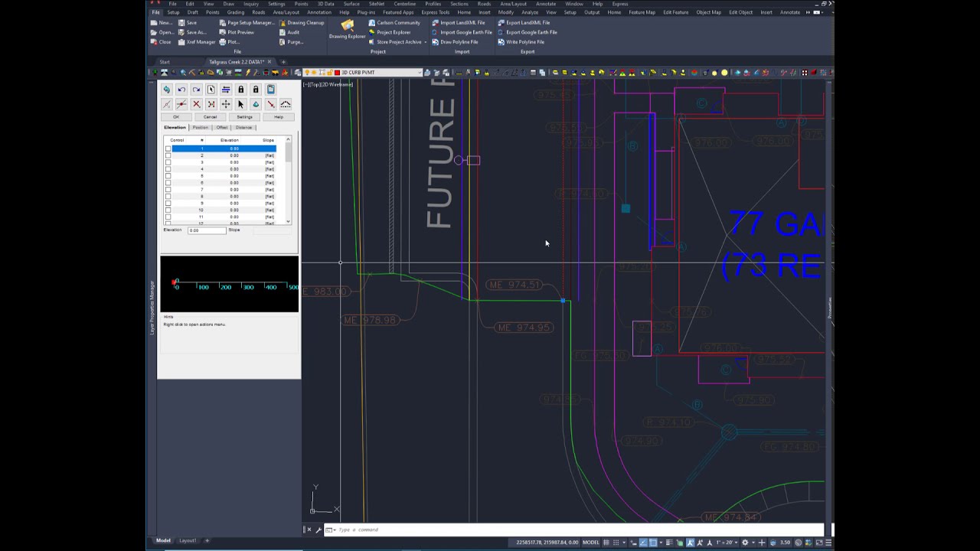
Task: Click the Help button in the panel
Action: tap(279, 117)
